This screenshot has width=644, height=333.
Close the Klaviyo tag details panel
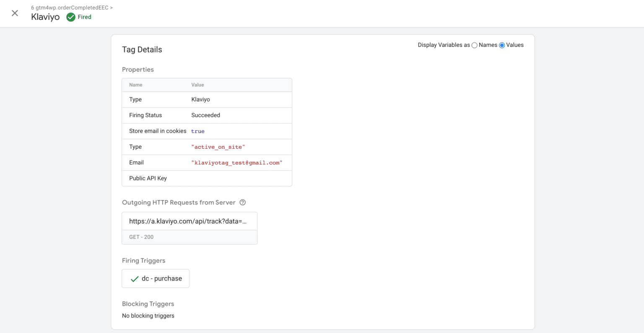tap(15, 13)
